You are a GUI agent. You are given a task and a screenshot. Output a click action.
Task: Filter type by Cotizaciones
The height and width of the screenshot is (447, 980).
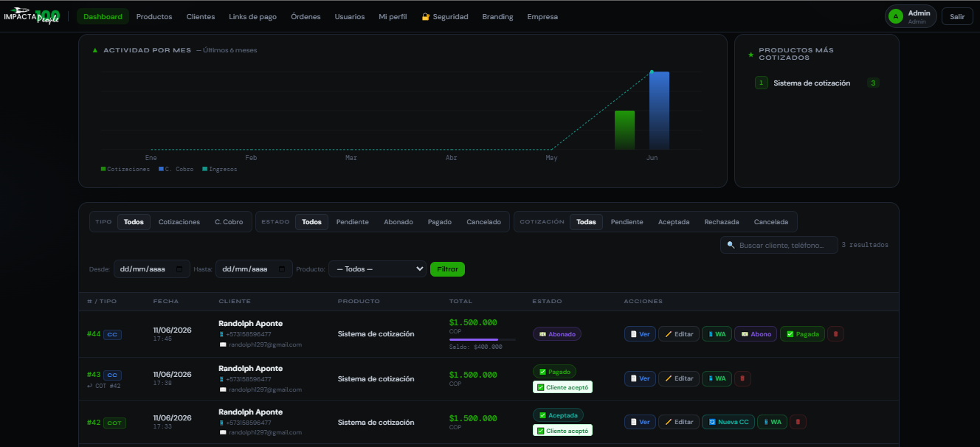pyautogui.click(x=179, y=222)
